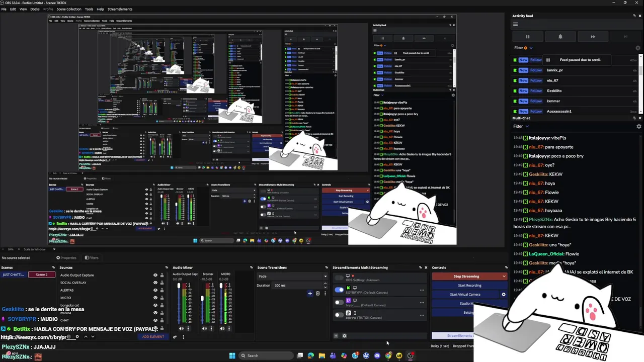The width and height of the screenshot is (644, 362).
Task: Add a new multi-streaming destination
Action: point(336,336)
